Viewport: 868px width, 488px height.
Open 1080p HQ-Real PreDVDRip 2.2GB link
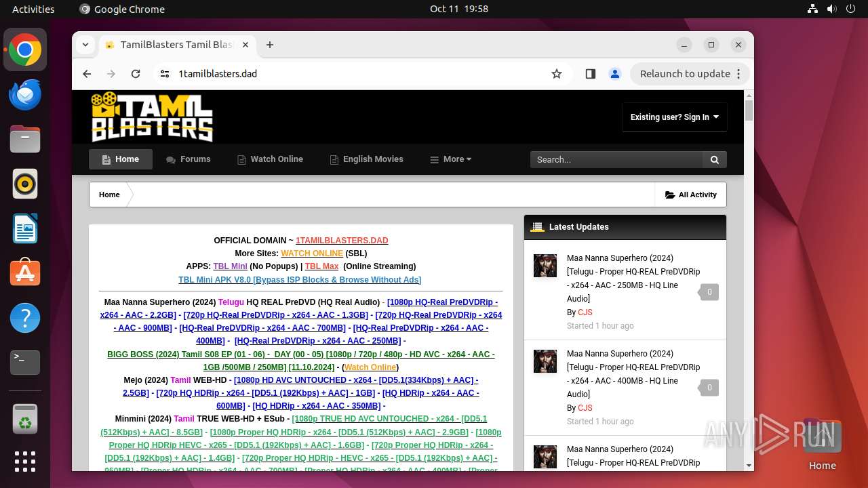[298, 308]
